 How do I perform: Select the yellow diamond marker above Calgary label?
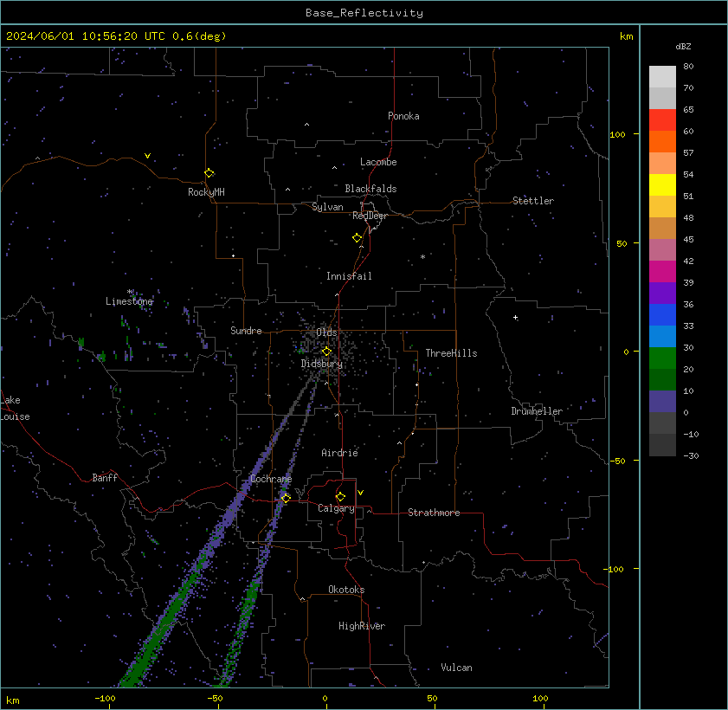click(x=340, y=497)
